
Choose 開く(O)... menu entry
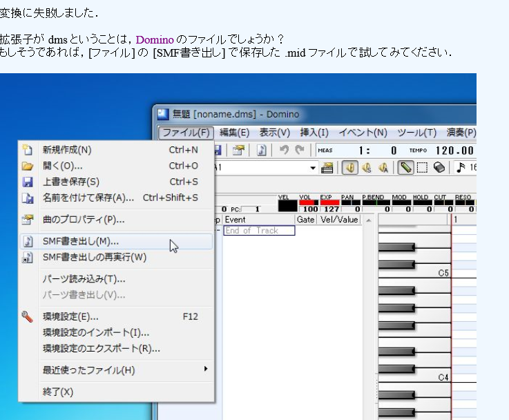tap(116, 166)
